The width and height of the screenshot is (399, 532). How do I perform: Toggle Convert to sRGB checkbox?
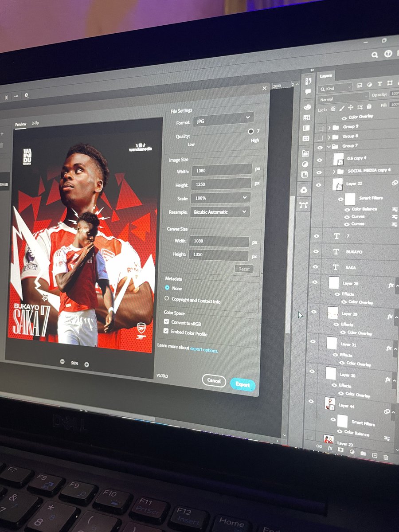tap(167, 321)
